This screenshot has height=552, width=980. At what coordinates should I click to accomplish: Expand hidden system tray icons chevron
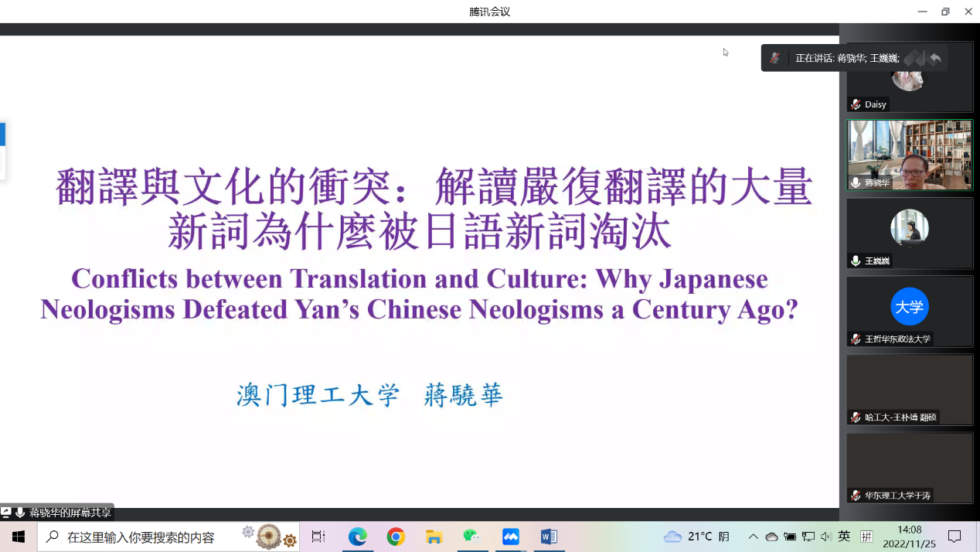click(753, 537)
